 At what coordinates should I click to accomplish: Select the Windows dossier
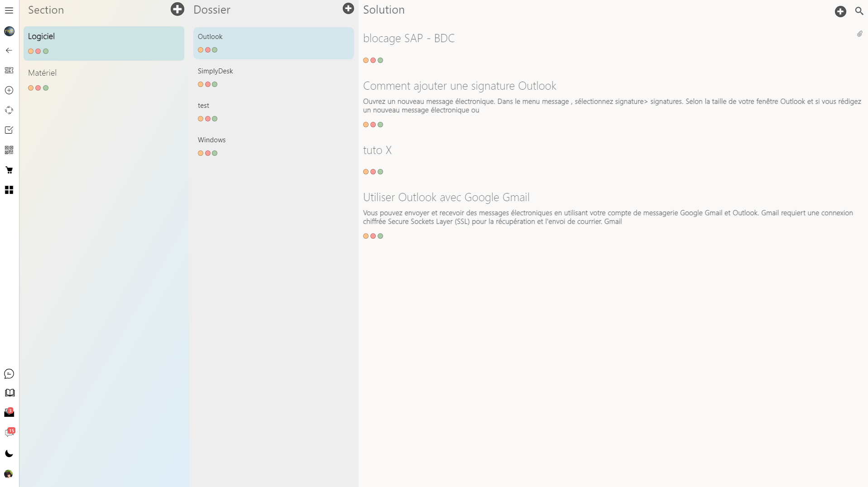tap(211, 140)
